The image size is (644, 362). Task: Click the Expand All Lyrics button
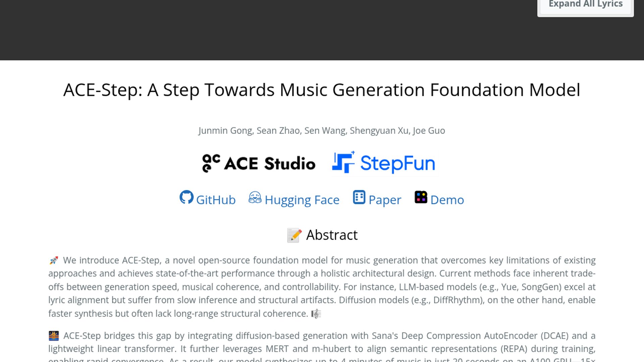(x=585, y=5)
